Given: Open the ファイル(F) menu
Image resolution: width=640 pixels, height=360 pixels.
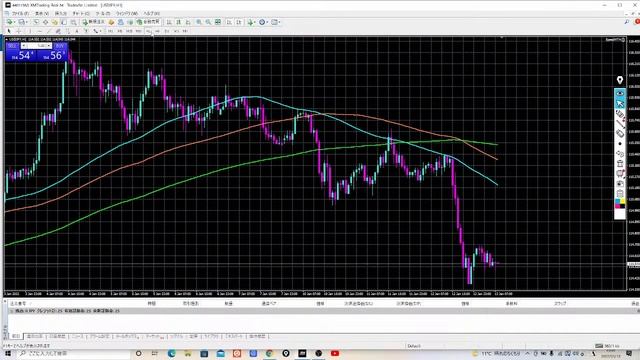Looking at the screenshot, I should point(20,13).
